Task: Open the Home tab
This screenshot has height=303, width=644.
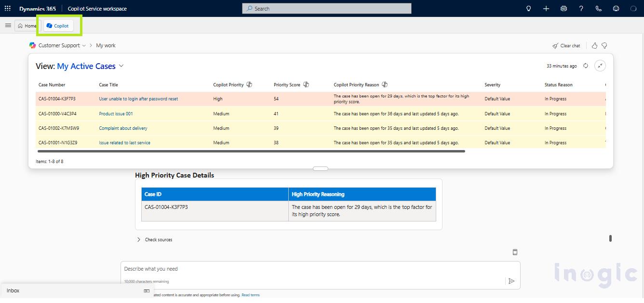Action: [27, 26]
